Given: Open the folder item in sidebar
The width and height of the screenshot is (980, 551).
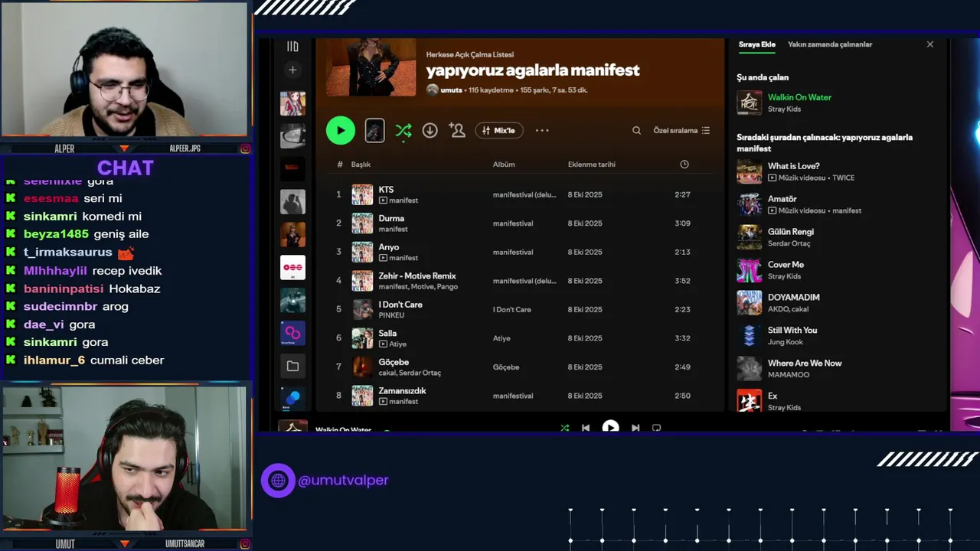Looking at the screenshot, I should tap(292, 366).
